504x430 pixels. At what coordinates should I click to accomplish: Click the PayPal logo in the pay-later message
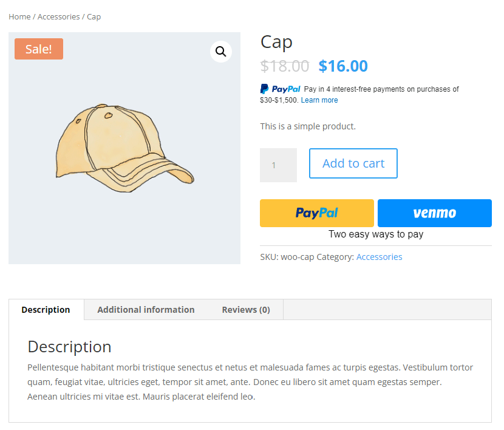click(279, 89)
